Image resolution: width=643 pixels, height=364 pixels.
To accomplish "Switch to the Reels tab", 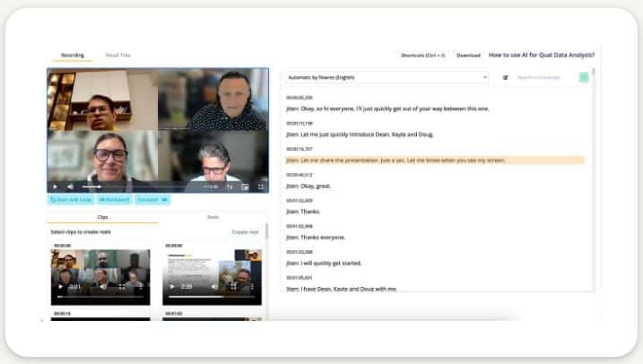I will (x=213, y=218).
